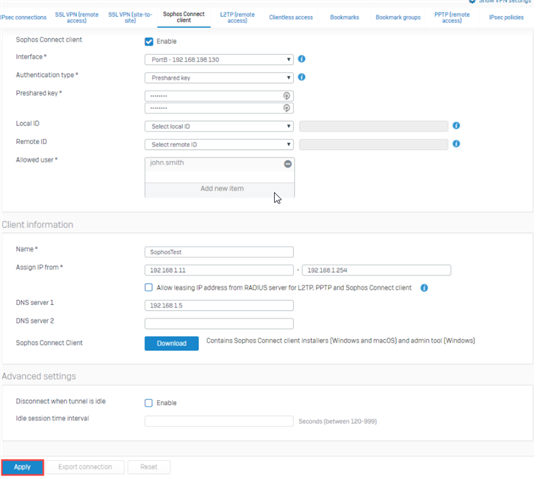This screenshot has width=554, height=479.
Task: Download the Sophos Connect Client
Action: 171,343
